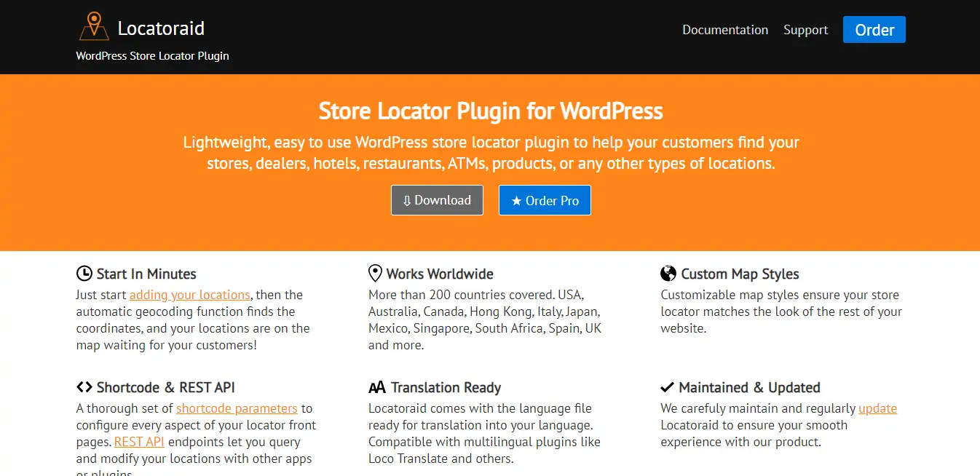Click the AA icon beside Translation Ready
The image size is (980, 476).
[377, 387]
